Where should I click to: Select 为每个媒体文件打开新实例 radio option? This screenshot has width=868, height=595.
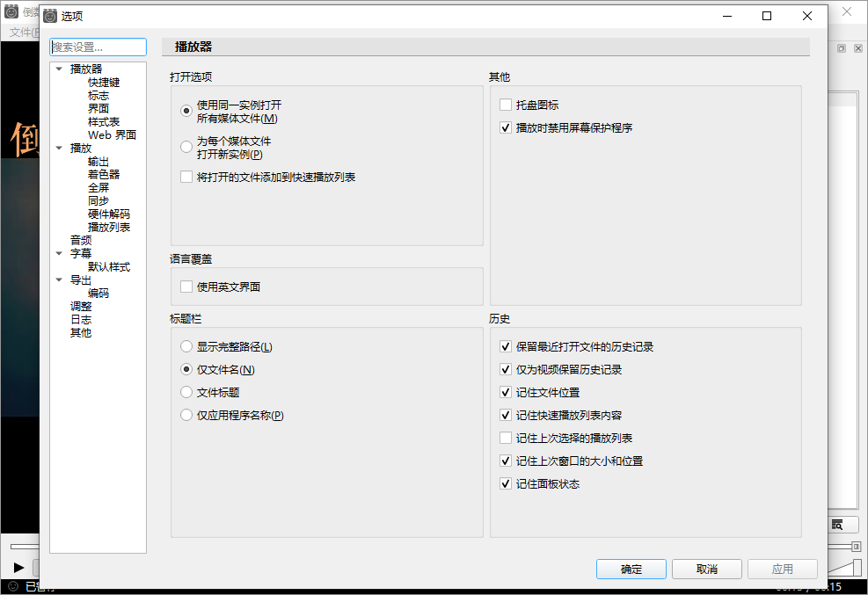click(186, 147)
